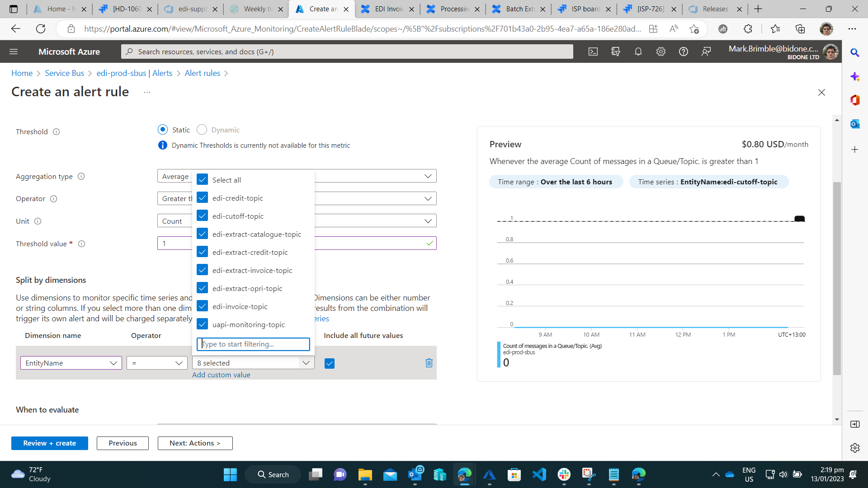This screenshot has height=488, width=868.
Task: Show Unit info icon
Action: 38,221
